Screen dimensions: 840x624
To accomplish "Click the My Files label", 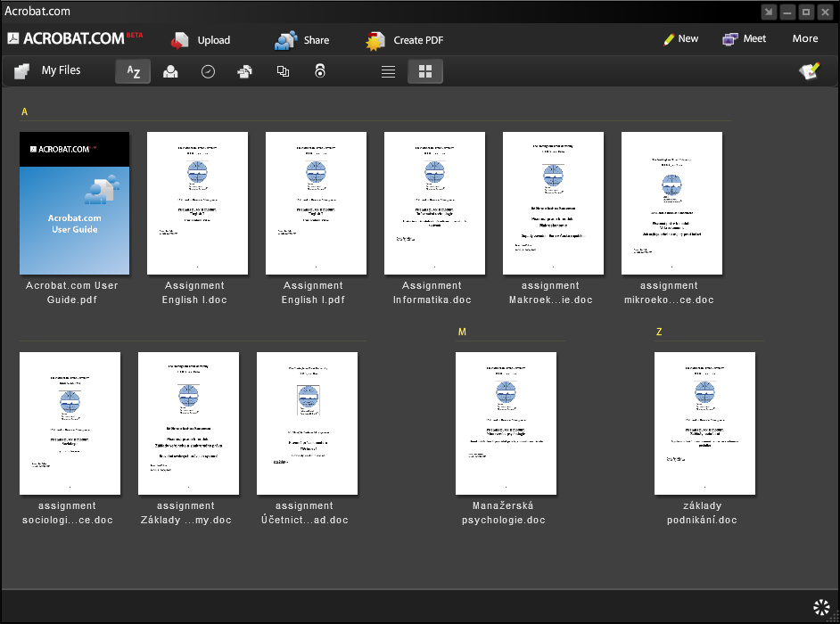I will pos(61,70).
